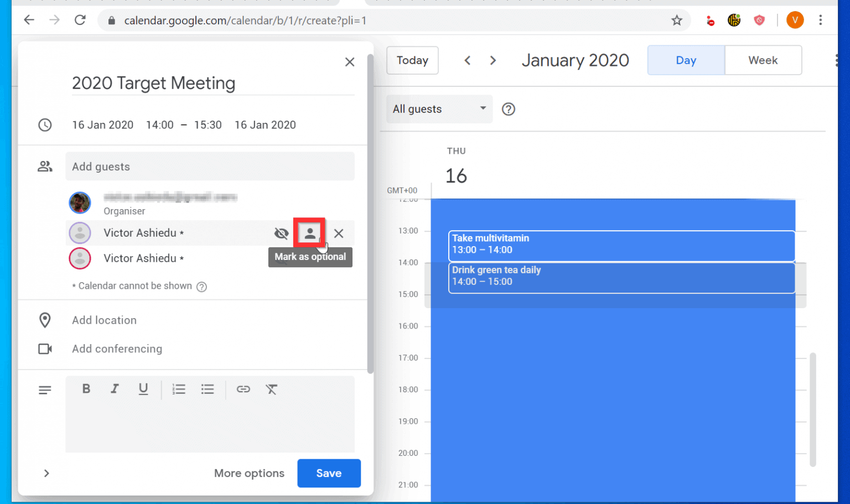Open the All guests dropdown
This screenshot has height=504, width=850.
point(439,109)
